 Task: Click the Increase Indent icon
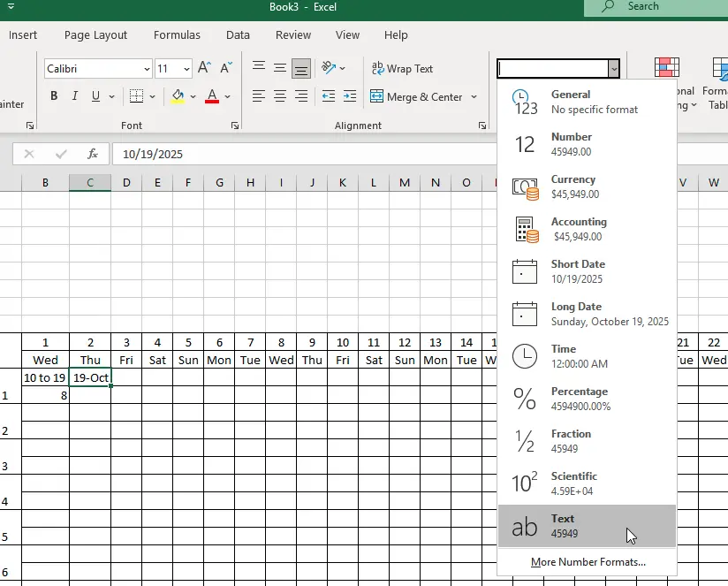(x=349, y=96)
